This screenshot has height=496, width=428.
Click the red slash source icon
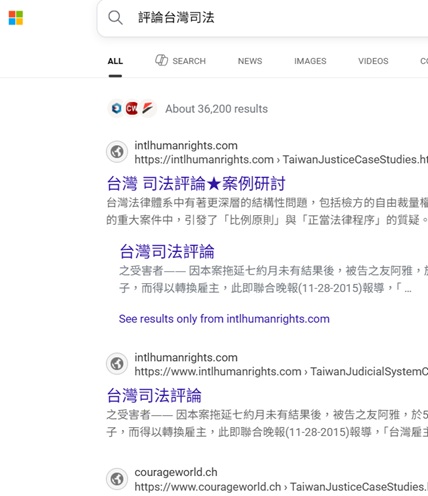[x=147, y=108]
